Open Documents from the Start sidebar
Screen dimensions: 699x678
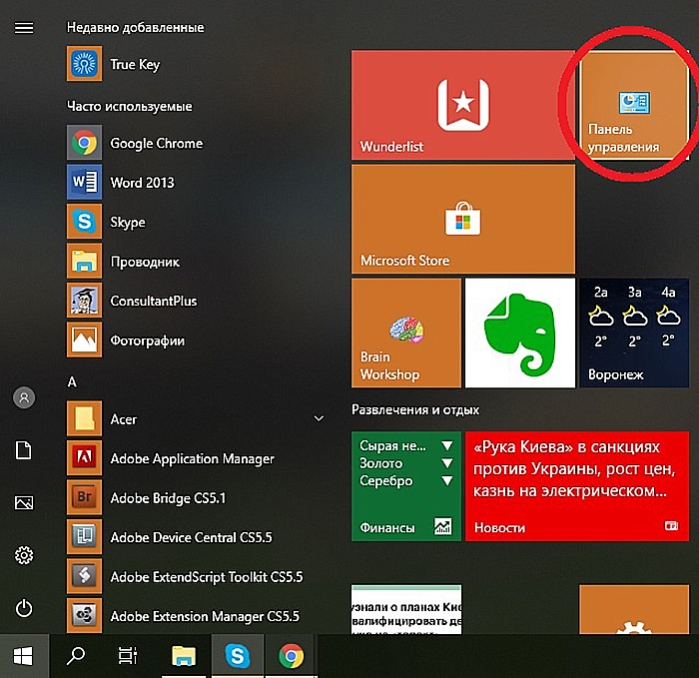click(x=24, y=450)
